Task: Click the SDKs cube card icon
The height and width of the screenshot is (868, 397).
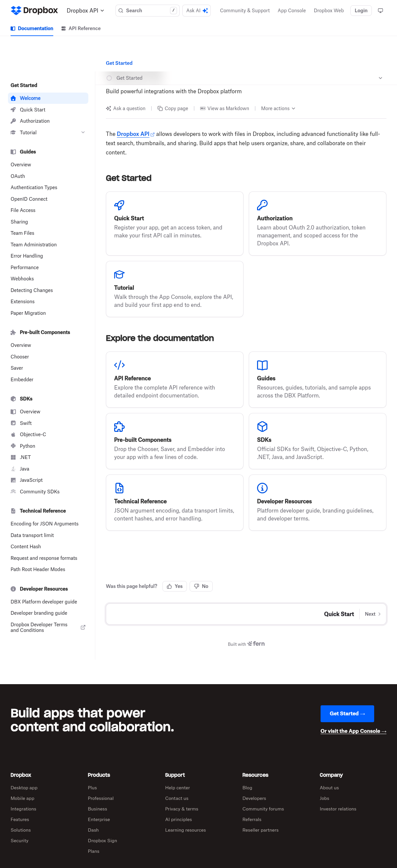Action: [262, 427]
